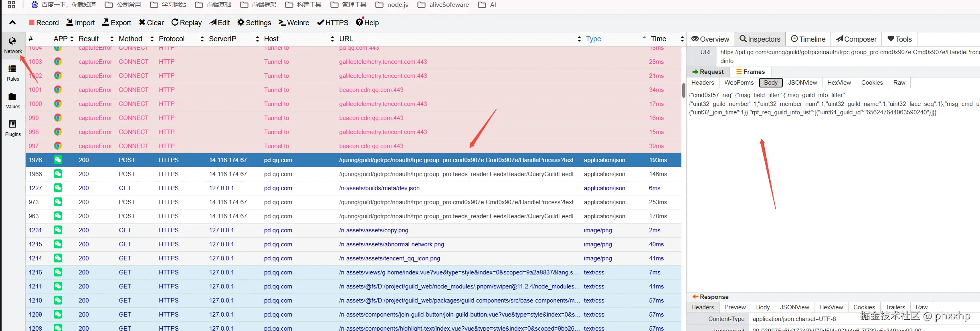Show request Cookies tab
Screen dimensions: 980x331
tap(872, 83)
